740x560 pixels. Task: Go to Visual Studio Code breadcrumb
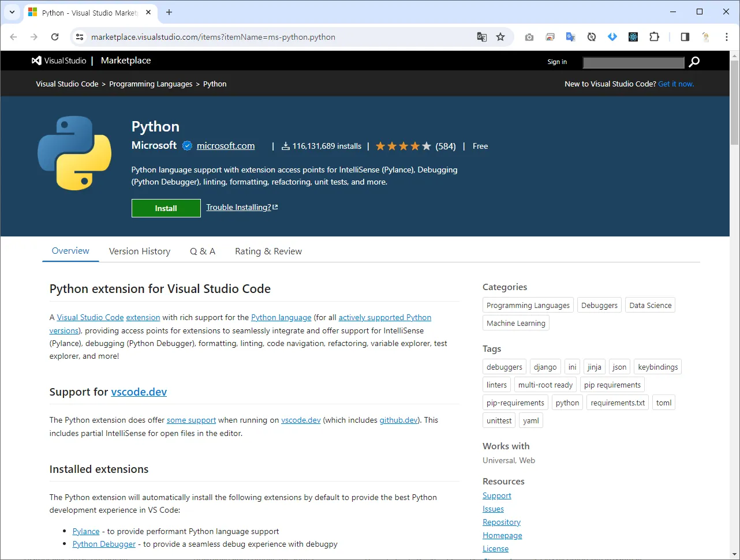[x=67, y=84]
